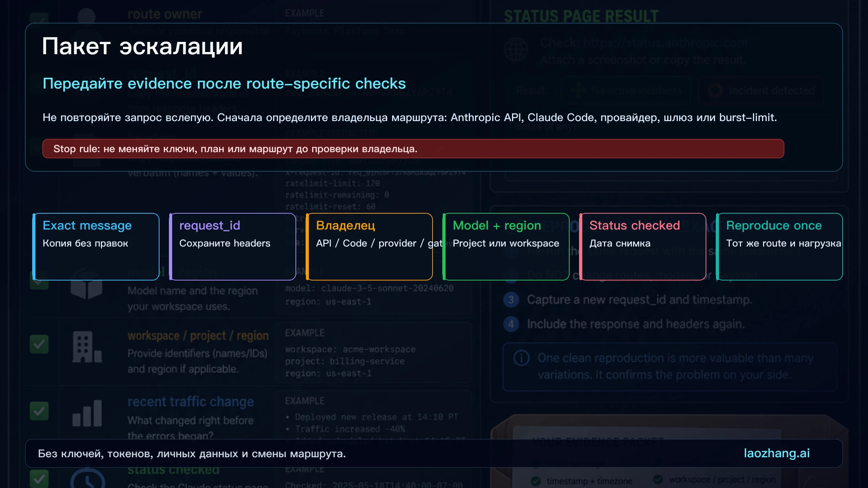Click the example line 'Traffic increased ~40%'
This screenshot has height=488, width=868.
tap(350, 429)
